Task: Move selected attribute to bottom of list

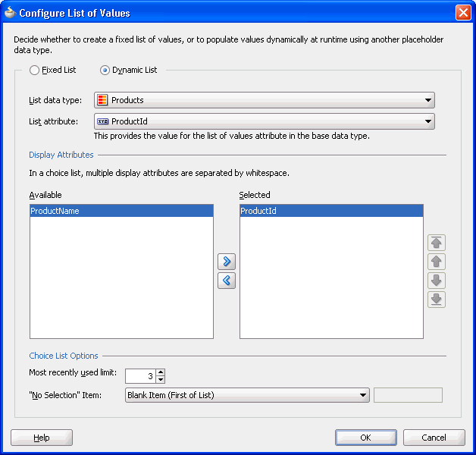Action: 437,300
